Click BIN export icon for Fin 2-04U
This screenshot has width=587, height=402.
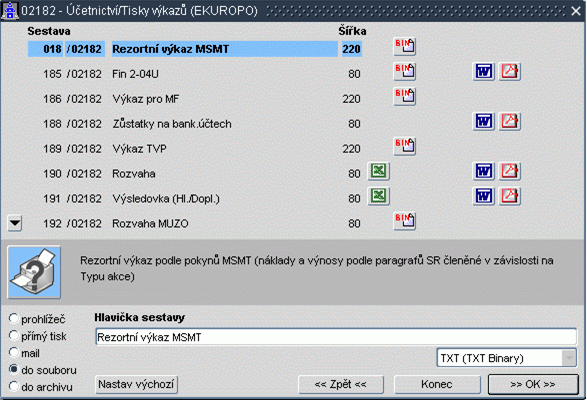405,71
